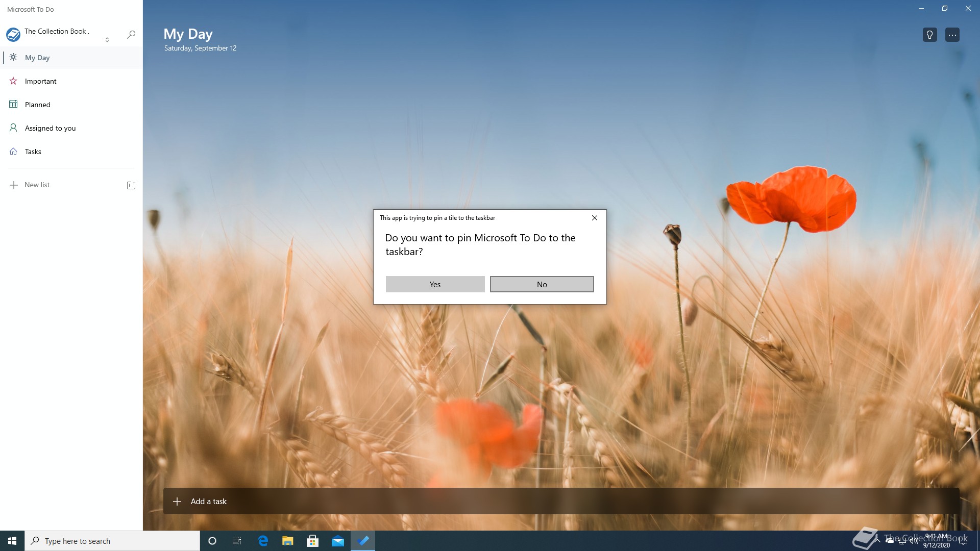This screenshot has width=980, height=551.
Task: Open Microsoft Store from taskbar
Action: pos(312,541)
